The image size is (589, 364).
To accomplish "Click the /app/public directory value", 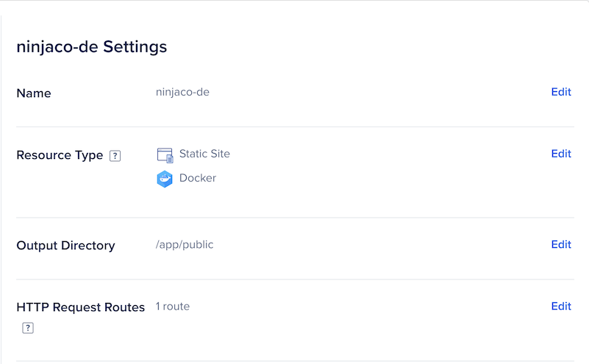I will tap(185, 245).
